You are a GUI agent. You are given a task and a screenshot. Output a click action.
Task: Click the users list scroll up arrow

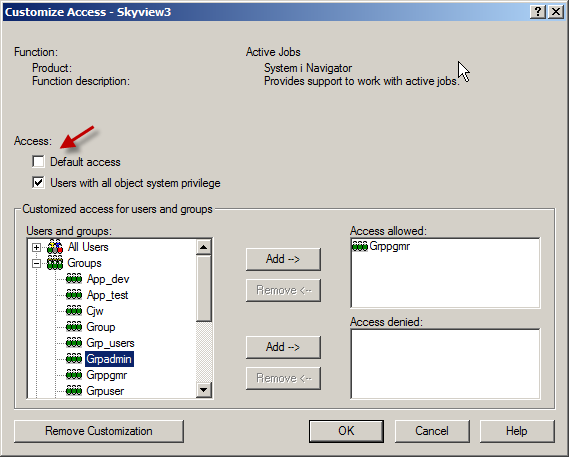[x=204, y=247]
